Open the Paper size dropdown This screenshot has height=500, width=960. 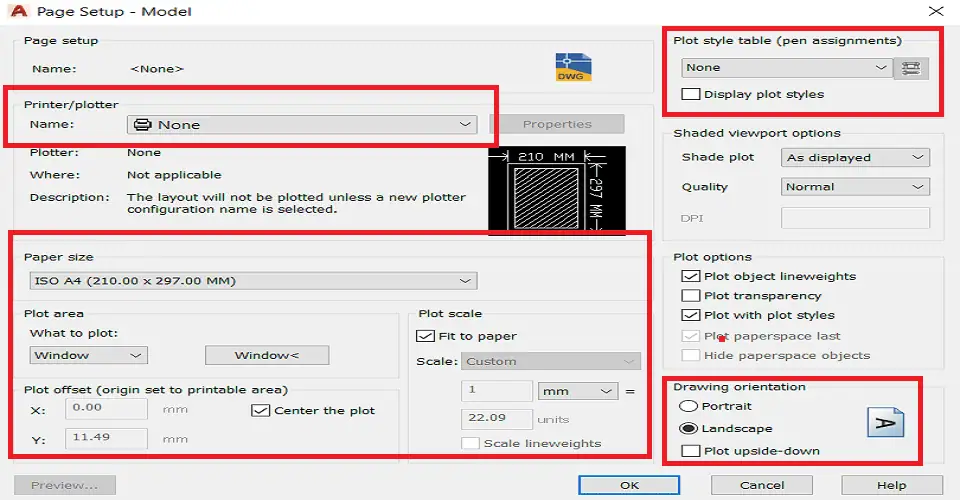coord(253,281)
